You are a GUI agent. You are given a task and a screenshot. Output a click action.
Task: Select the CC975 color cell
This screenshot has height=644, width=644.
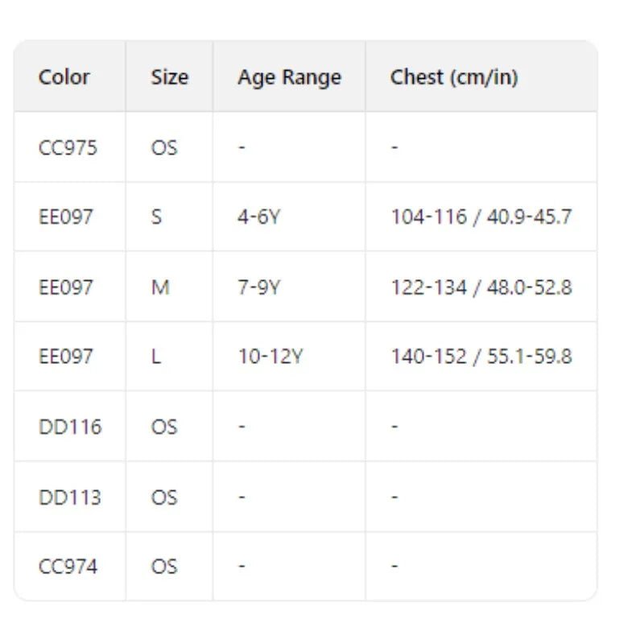[x=68, y=147]
